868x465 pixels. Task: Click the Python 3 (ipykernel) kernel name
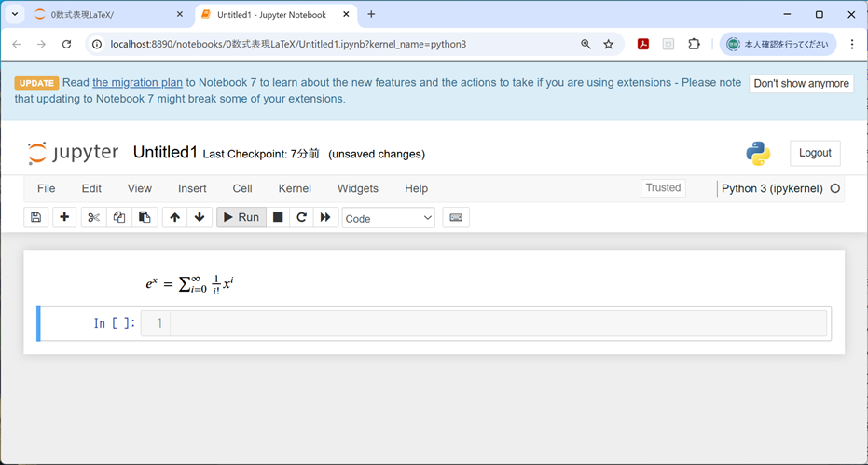click(x=772, y=189)
